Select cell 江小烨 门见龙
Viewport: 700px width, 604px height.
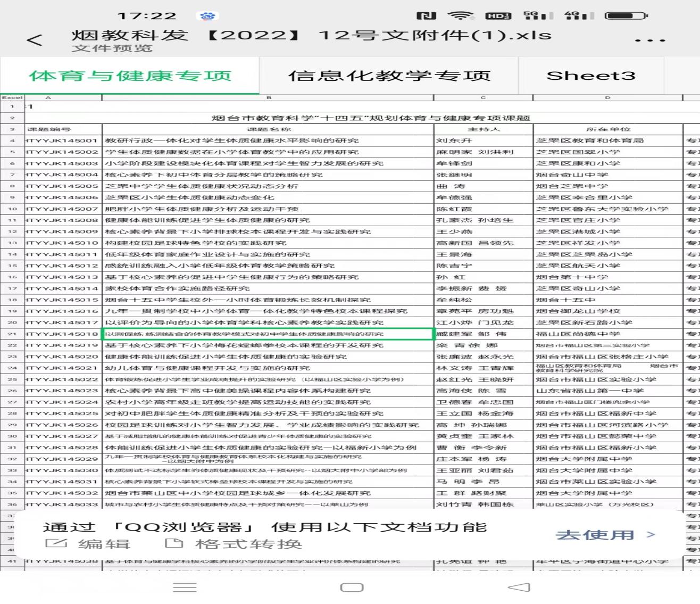(484, 322)
